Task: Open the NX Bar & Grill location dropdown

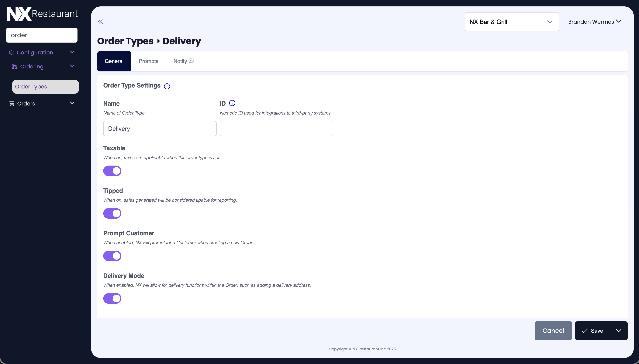Action: 512,22
